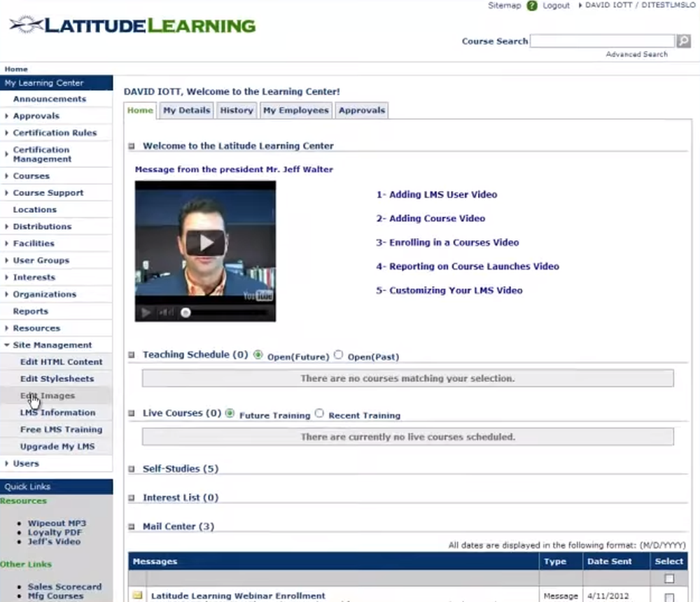Collapse the Welcome to the Latitude Learning Center section
The height and width of the screenshot is (602, 700).
[x=132, y=146]
